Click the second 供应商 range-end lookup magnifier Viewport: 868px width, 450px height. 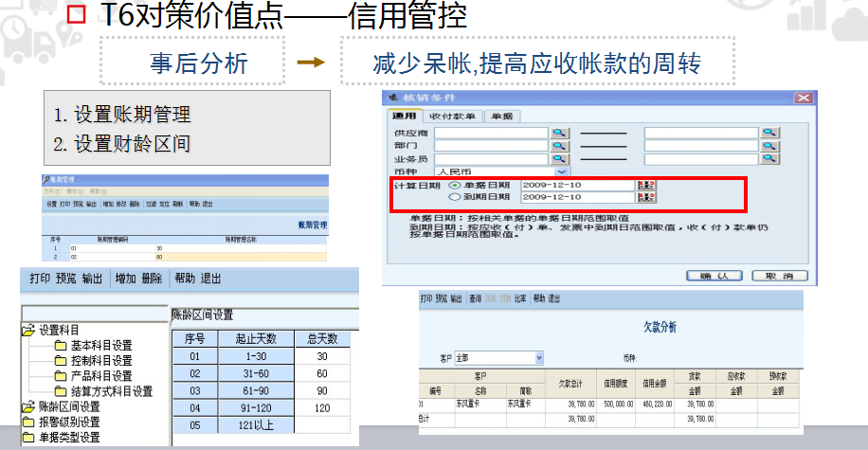(769, 133)
